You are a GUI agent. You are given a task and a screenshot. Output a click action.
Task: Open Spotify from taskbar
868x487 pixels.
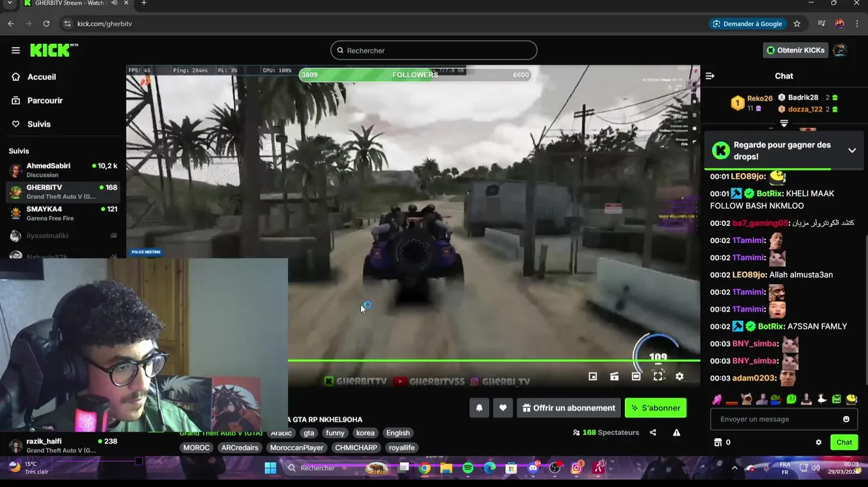[x=468, y=468]
